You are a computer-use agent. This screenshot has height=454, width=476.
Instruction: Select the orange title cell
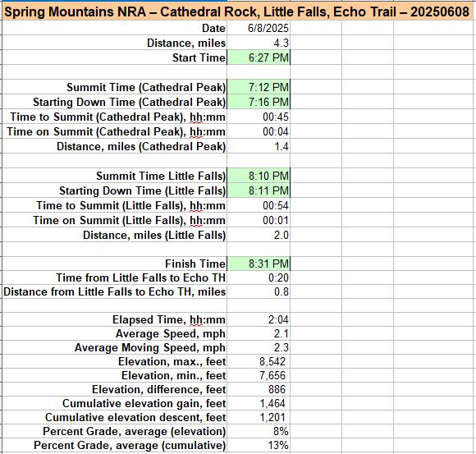(x=237, y=12)
